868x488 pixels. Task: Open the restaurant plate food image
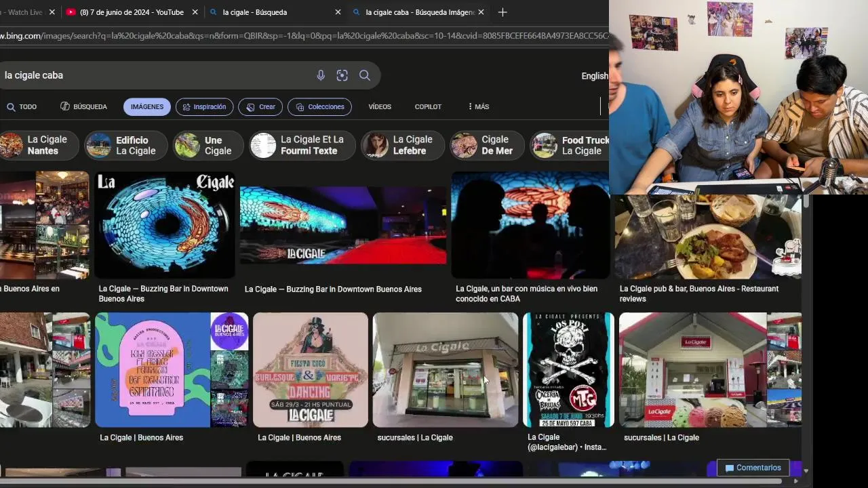(708, 237)
